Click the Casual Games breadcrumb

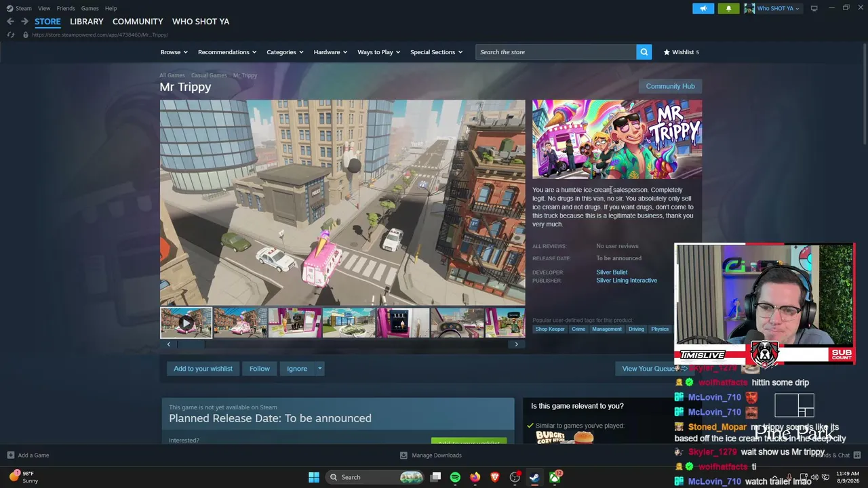point(209,75)
